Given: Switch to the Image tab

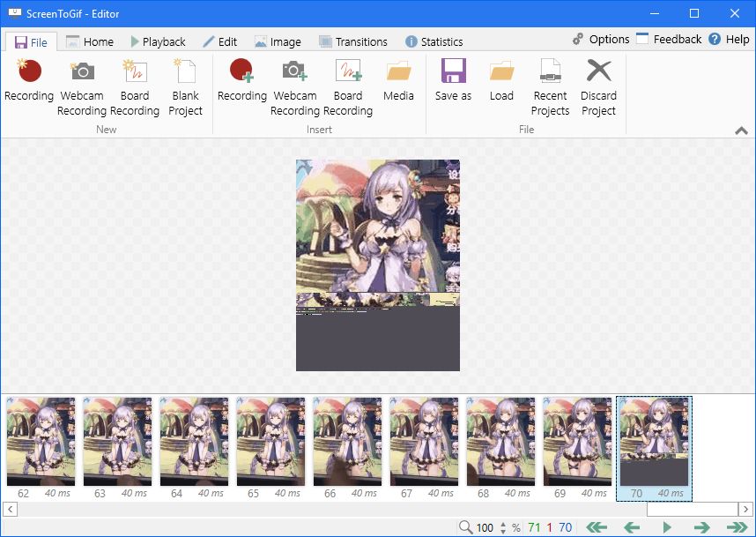Looking at the screenshot, I should click(278, 42).
